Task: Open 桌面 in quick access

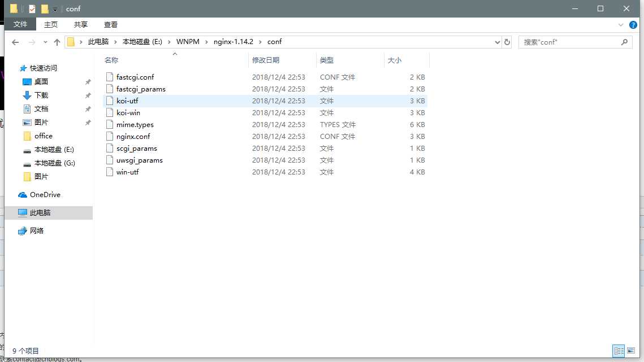Action: coord(41,82)
